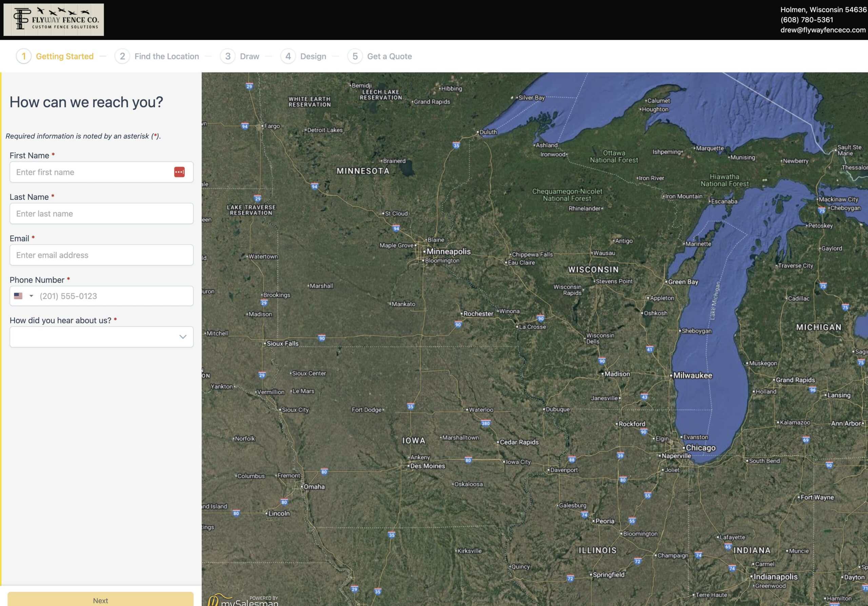
Task: Click the Enter email address field
Action: click(101, 255)
